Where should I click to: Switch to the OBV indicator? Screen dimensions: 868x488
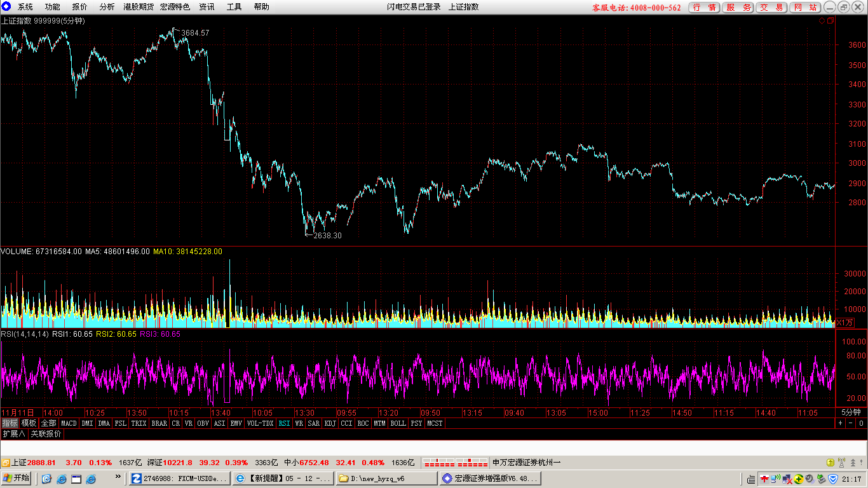tap(203, 423)
